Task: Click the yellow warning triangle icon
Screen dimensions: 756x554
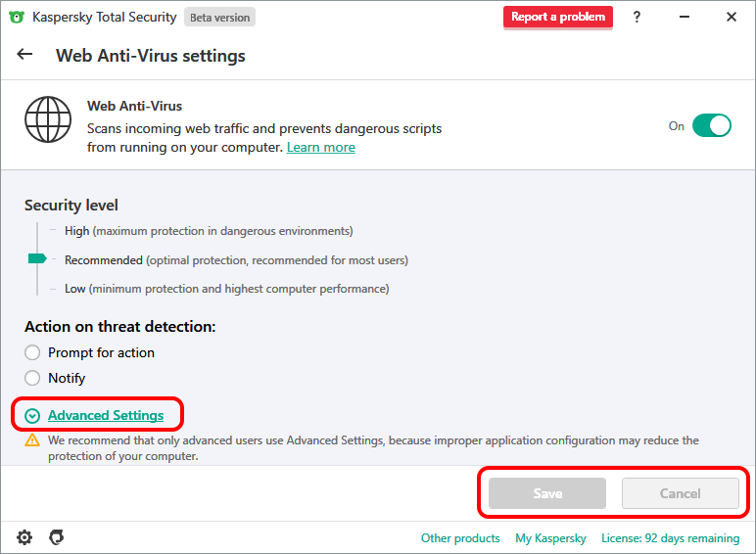Action: click(x=32, y=441)
